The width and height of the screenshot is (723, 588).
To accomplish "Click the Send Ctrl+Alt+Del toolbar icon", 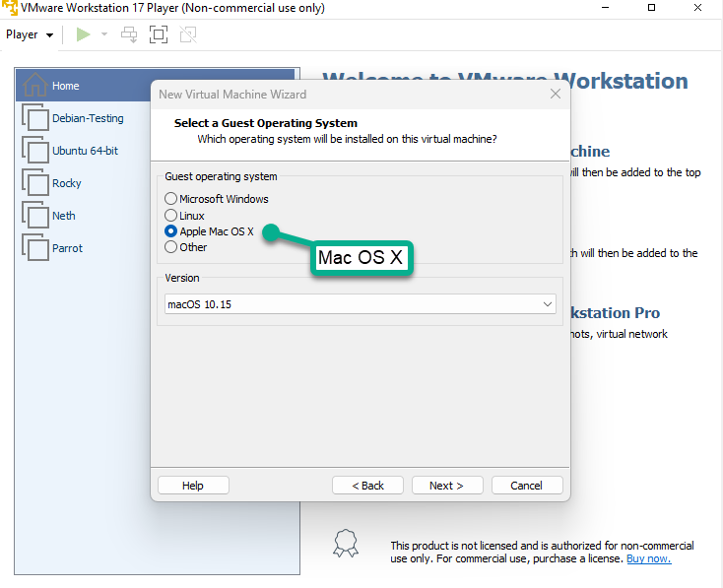I will click(x=129, y=34).
